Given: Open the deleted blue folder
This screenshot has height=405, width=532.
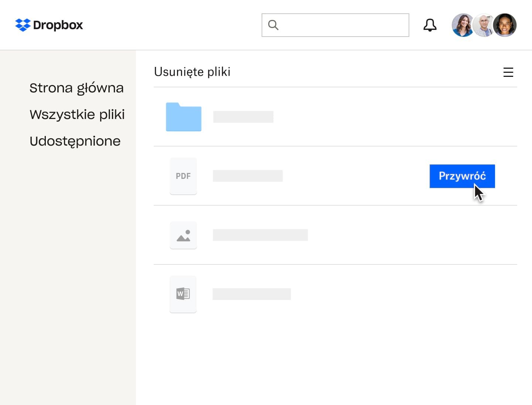Looking at the screenshot, I should coord(184,117).
